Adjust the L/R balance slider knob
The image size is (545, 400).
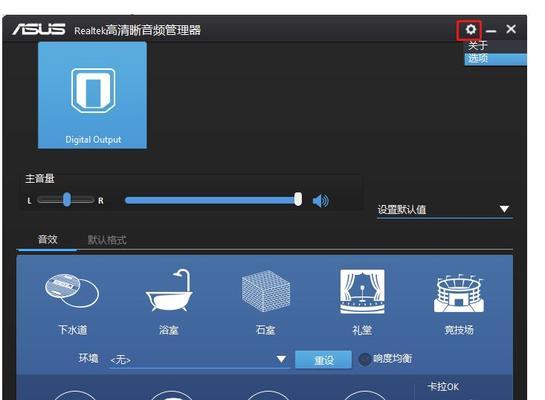67,200
